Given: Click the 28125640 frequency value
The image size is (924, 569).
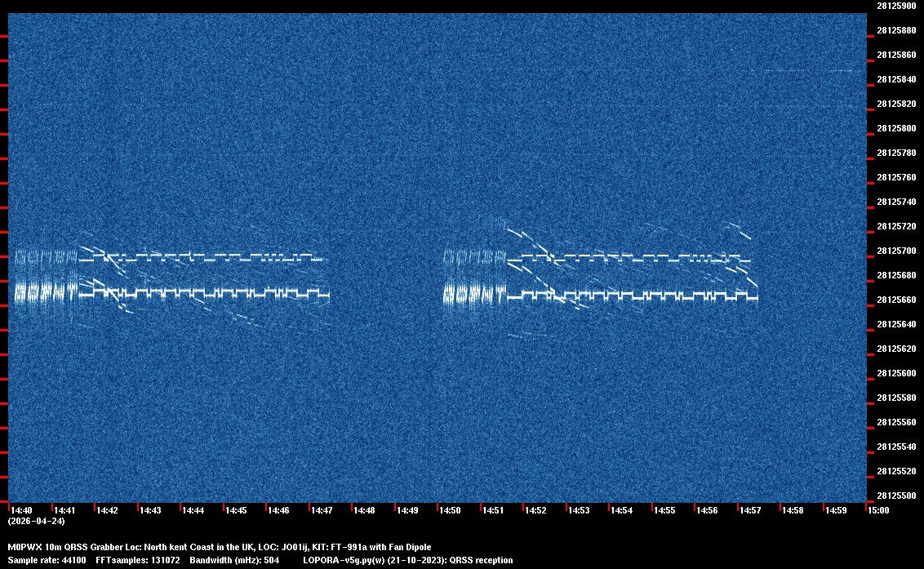Looking at the screenshot, I should [x=897, y=324].
